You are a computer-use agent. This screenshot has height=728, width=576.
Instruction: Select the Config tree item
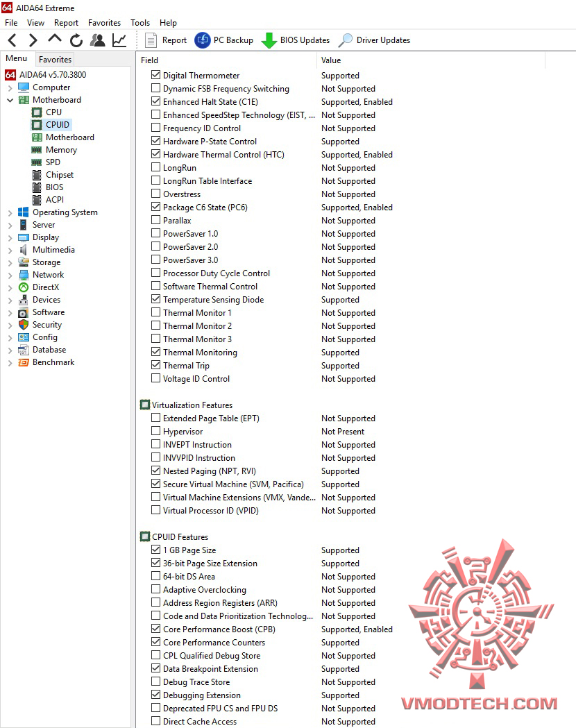(x=45, y=337)
